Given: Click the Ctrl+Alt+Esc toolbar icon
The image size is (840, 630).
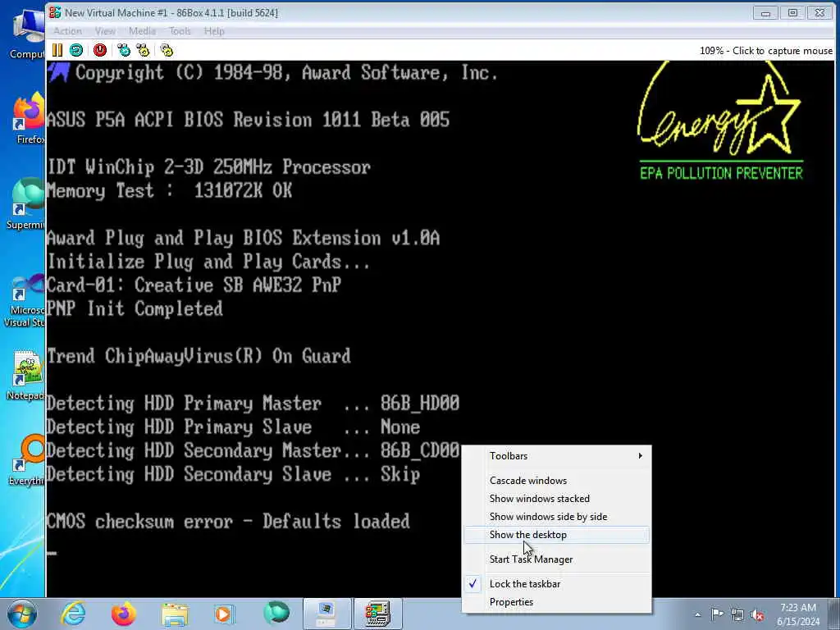Looking at the screenshot, I should point(143,50).
